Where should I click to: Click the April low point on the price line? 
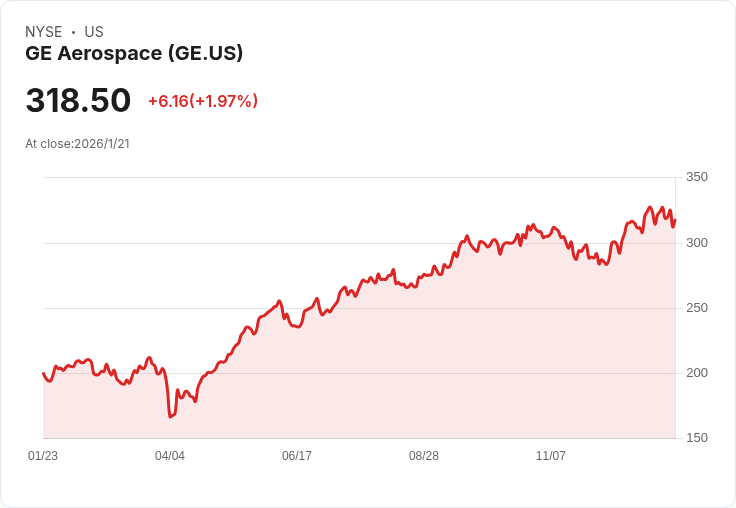tap(170, 417)
